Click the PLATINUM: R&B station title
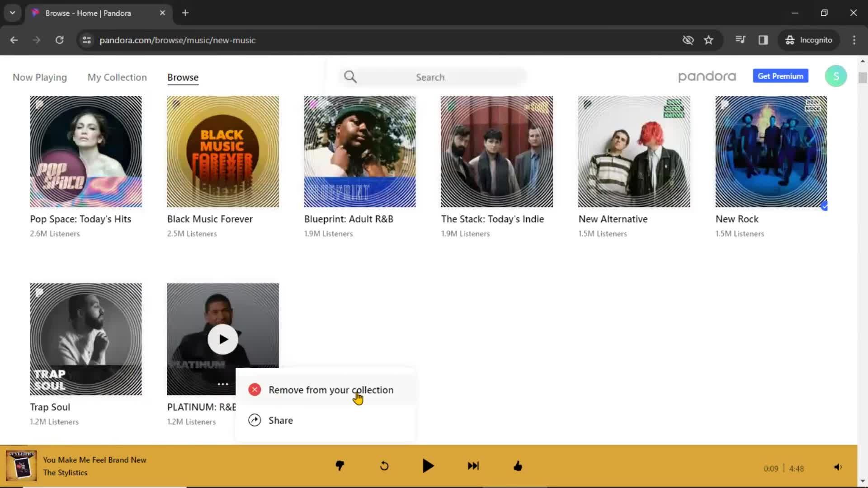This screenshot has width=868, height=488. 202,407
